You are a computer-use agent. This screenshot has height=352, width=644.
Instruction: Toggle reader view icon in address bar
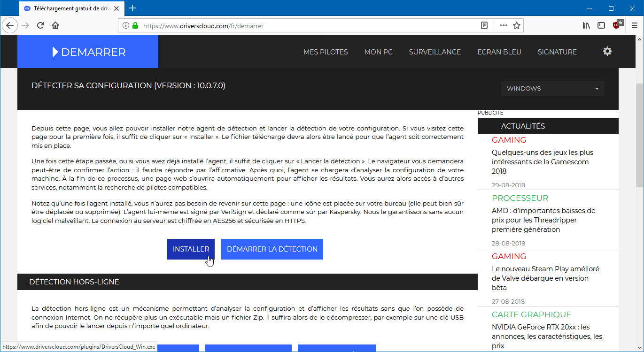click(x=484, y=26)
